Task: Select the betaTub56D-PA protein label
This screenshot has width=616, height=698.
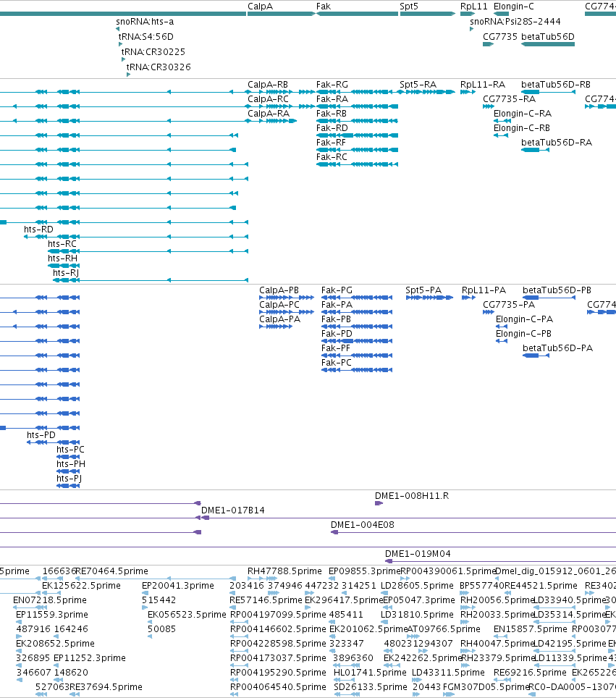Action: [x=557, y=348]
